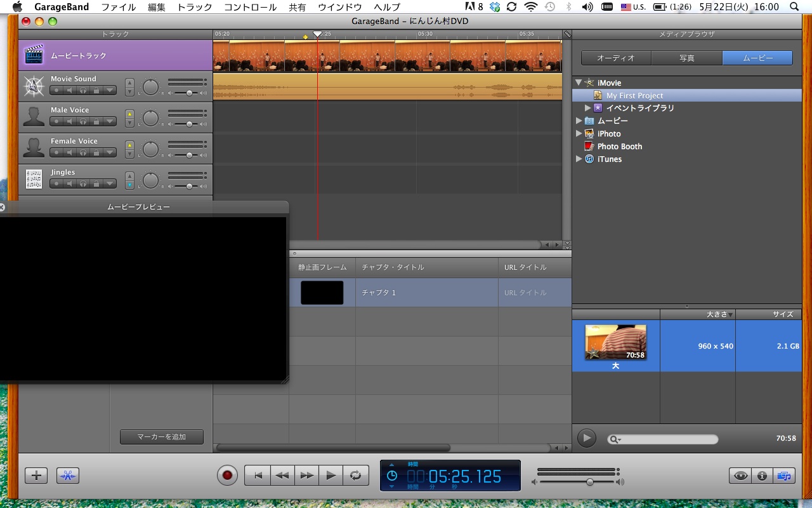Click the チャプタ 1 still frame thumbnail
The height and width of the screenshot is (508, 812).
point(322,293)
